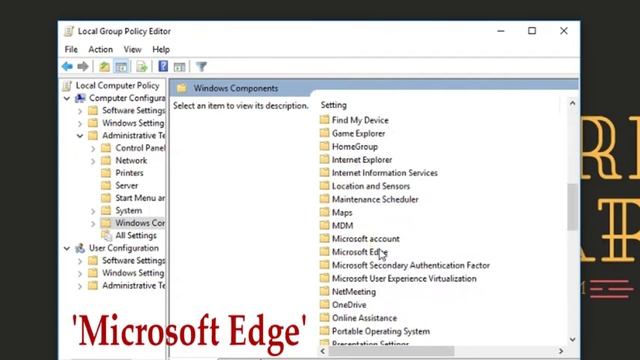Viewport: 640px width, 360px height.
Task: Click the title bar Local Group Policy Editor icon
Action: tap(69, 31)
